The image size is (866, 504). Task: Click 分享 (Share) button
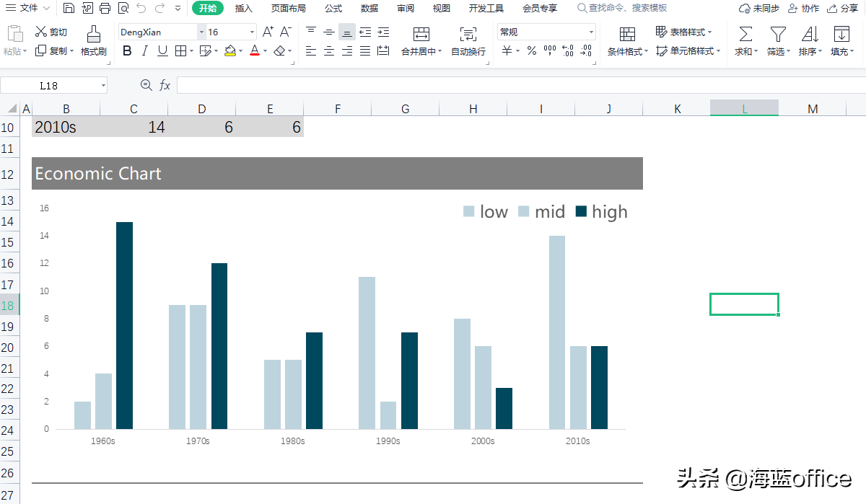tap(843, 8)
